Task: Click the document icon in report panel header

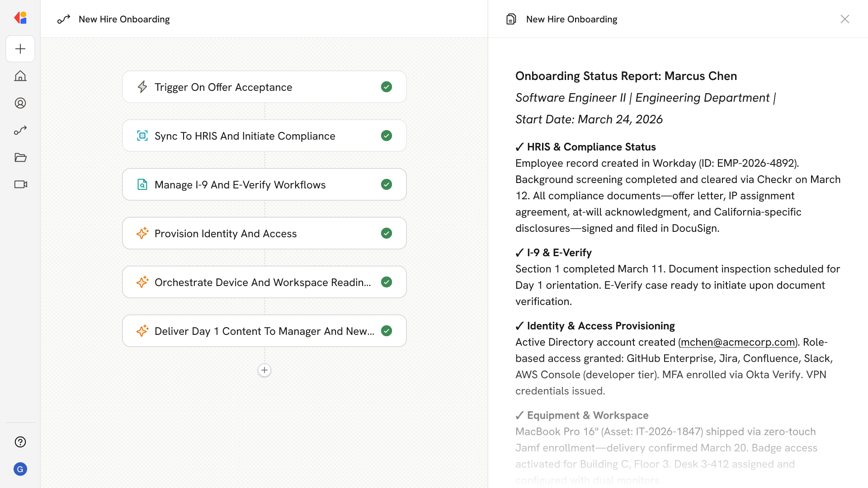Action: (x=511, y=19)
